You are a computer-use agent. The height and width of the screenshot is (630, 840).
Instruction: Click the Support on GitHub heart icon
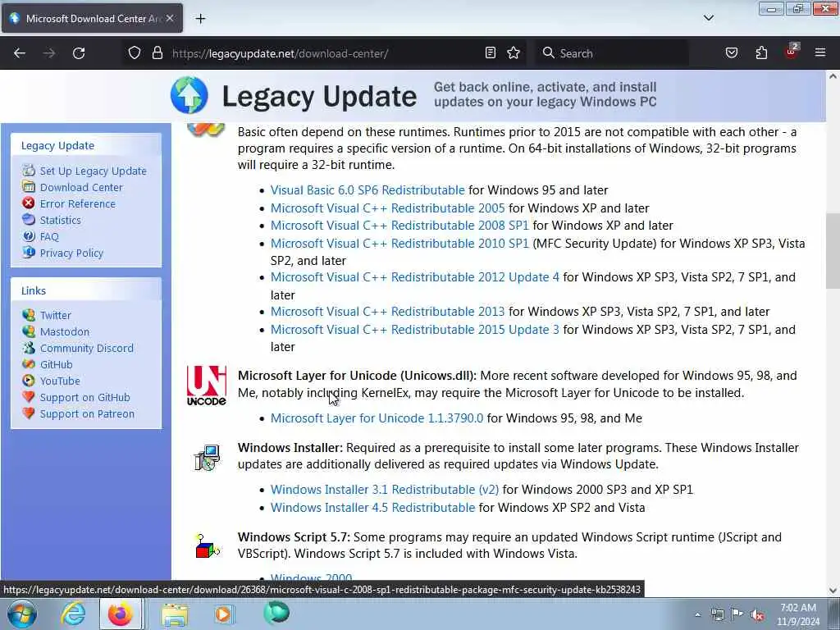(x=29, y=397)
